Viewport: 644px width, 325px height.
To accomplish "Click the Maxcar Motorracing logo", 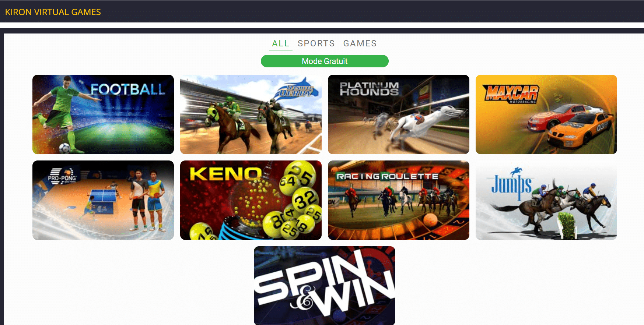I will [x=511, y=93].
